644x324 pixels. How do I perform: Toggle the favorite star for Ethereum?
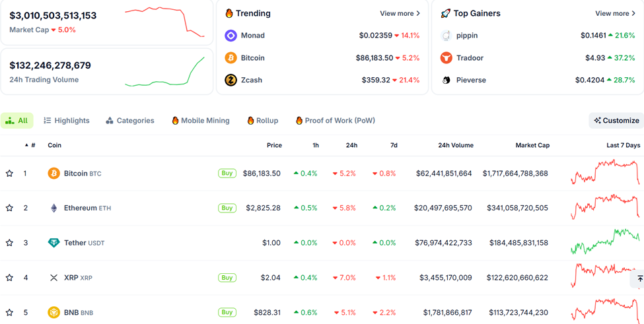(x=9, y=208)
